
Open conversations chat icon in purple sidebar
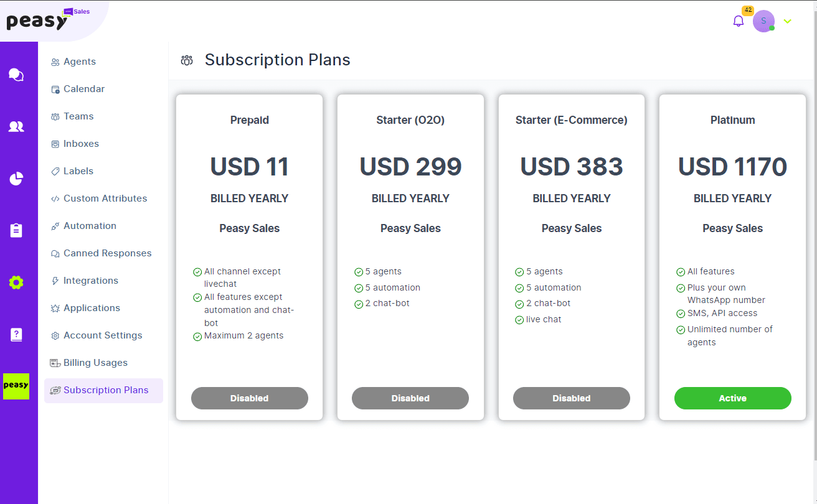16,75
